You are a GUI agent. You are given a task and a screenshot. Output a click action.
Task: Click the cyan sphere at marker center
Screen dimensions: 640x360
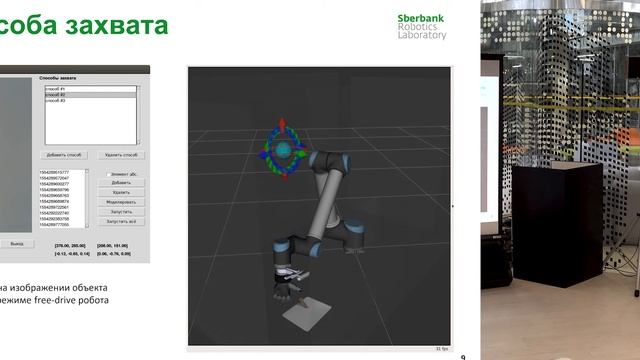click(283, 151)
